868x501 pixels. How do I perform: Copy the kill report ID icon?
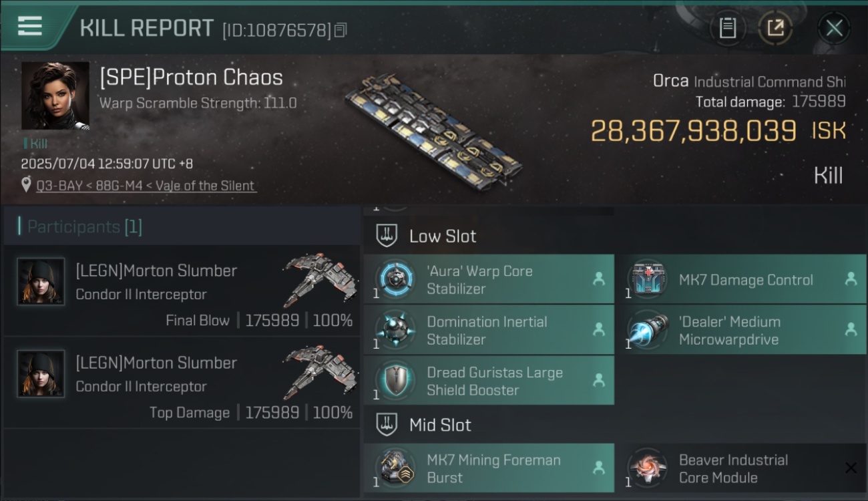pyautogui.click(x=341, y=30)
